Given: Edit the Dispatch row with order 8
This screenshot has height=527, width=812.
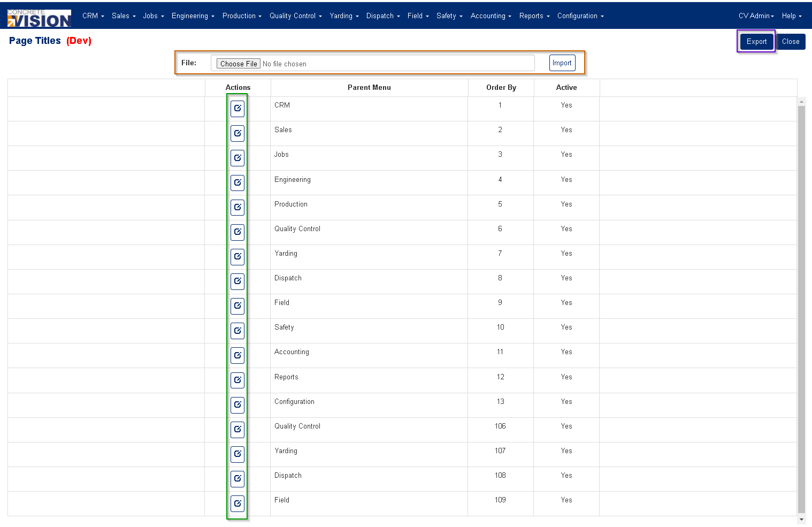Looking at the screenshot, I should click(x=238, y=281).
